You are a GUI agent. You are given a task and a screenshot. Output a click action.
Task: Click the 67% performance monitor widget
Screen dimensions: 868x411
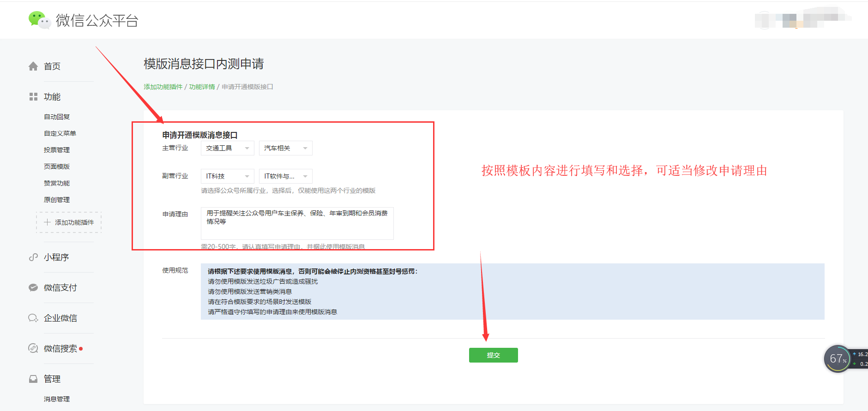click(x=838, y=358)
